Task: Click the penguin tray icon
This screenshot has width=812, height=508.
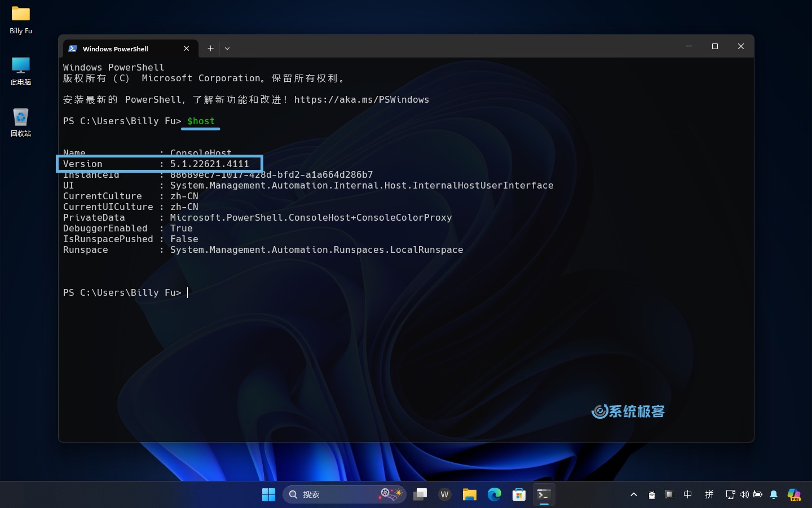Action: coord(652,495)
